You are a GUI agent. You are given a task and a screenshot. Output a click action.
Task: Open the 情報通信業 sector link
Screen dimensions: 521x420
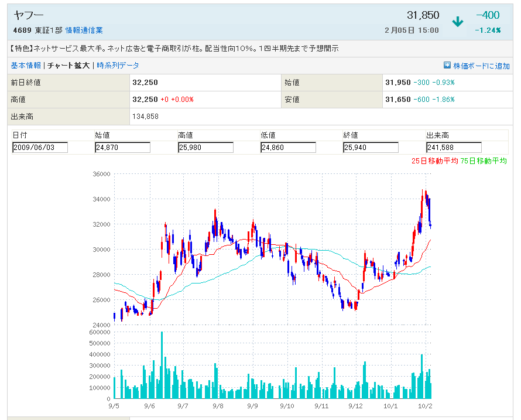[x=84, y=30]
